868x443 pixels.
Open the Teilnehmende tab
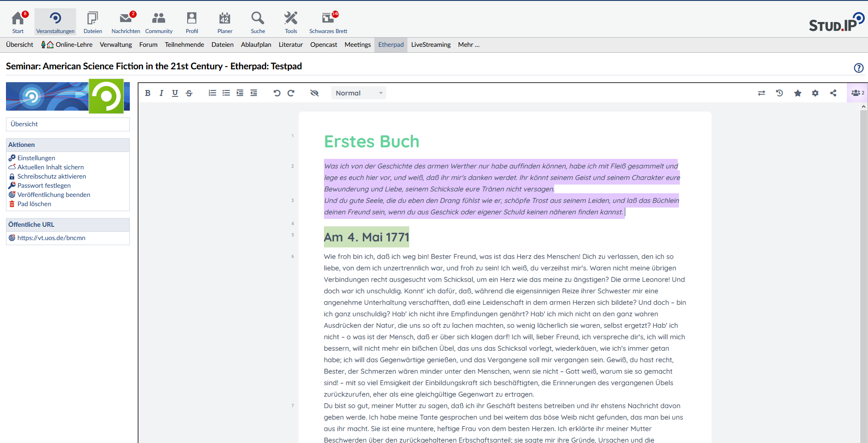click(184, 45)
